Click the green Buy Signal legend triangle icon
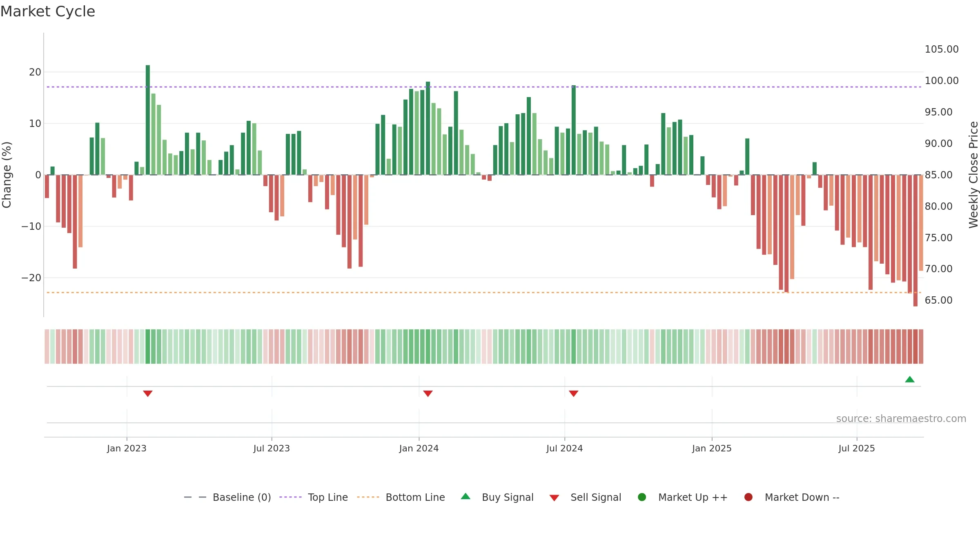Screen dimensions: 980x551 (465, 496)
